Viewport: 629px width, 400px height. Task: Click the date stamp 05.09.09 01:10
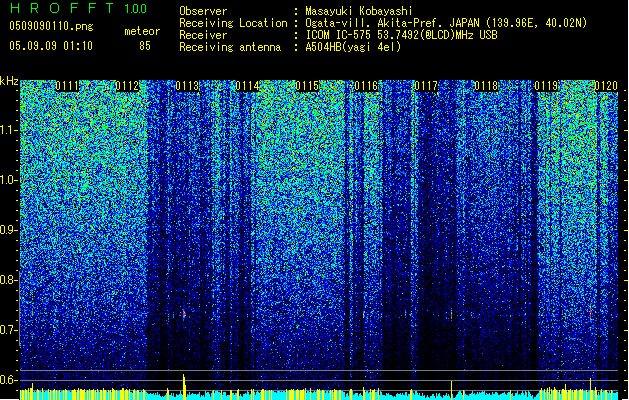point(51,46)
